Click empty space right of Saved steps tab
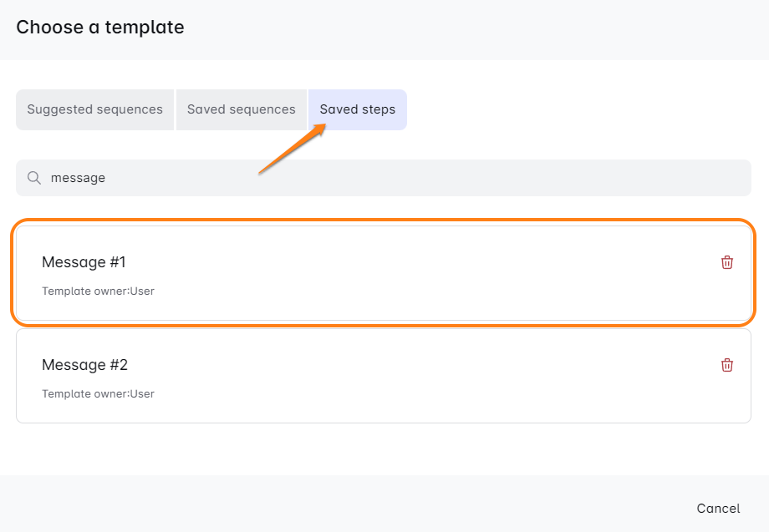Screen dimensions: 769x532 tap(577, 109)
